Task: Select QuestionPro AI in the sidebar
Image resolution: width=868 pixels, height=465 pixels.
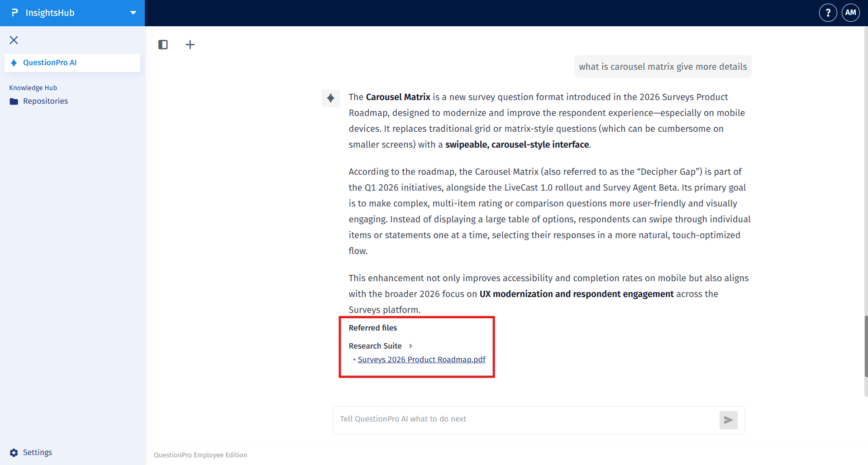Action: [x=72, y=63]
